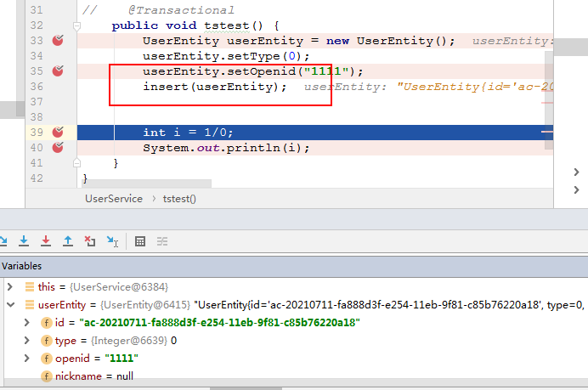Click the userEntity object icon
The width and height of the screenshot is (588, 390).
pos(29,305)
